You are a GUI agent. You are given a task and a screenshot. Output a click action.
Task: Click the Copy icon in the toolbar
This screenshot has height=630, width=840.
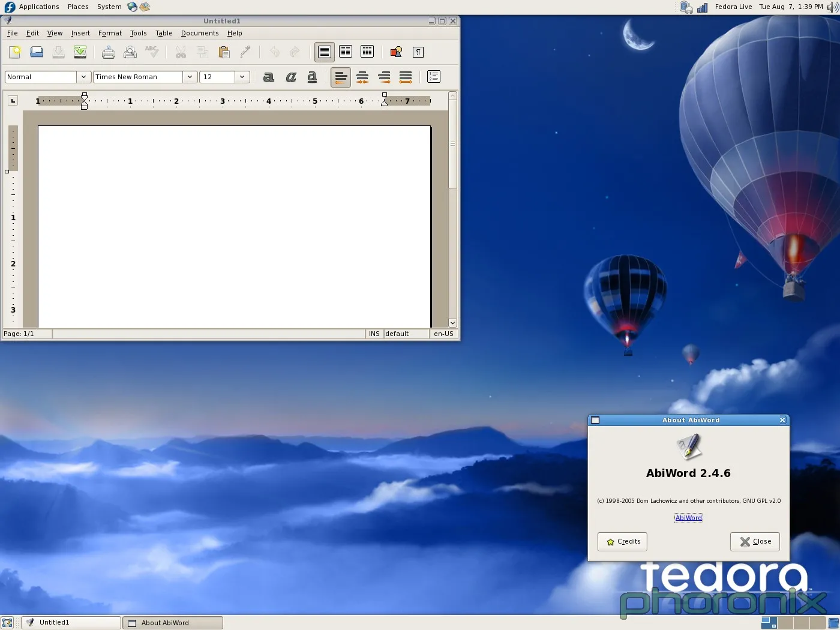pyautogui.click(x=202, y=52)
